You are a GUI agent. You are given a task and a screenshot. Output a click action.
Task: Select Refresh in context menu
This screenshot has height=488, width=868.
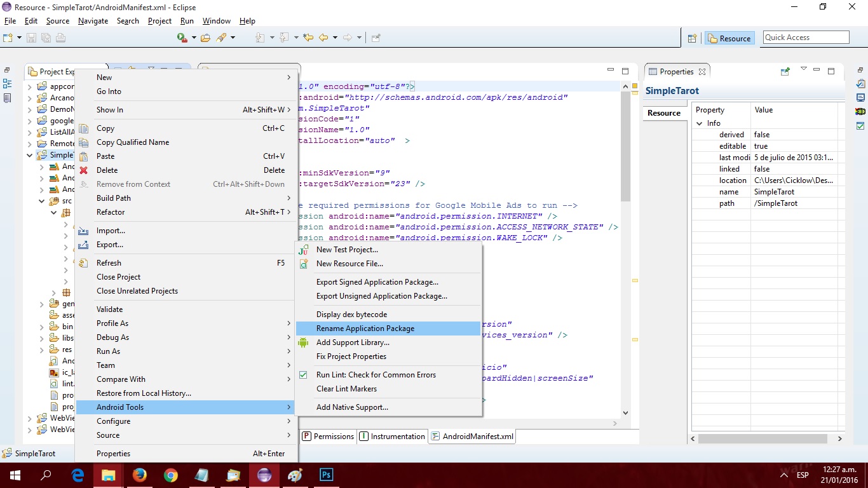(x=184, y=263)
